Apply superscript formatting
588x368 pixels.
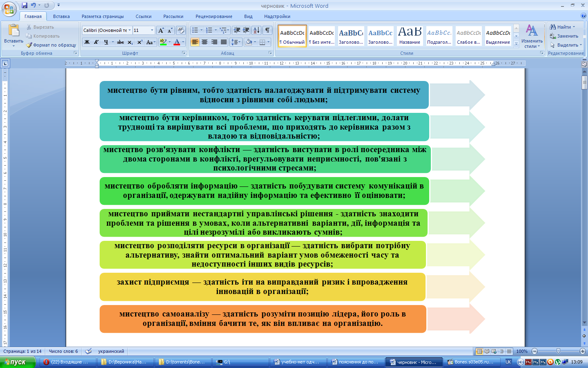[139, 42]
